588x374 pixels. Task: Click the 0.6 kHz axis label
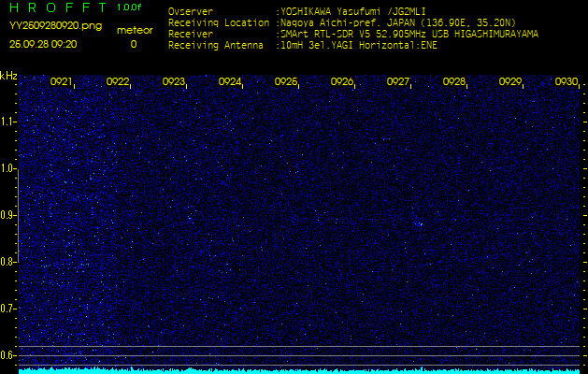[x=7, y=355]
